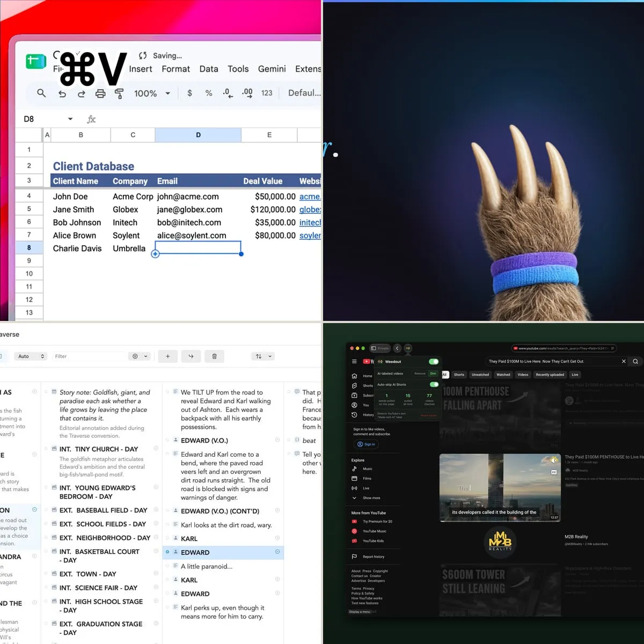Image resolution: width=644 pixels, height=644 pixels.
Task: Open the D8 name box dropdown arrow
Action: pos(70,119)
